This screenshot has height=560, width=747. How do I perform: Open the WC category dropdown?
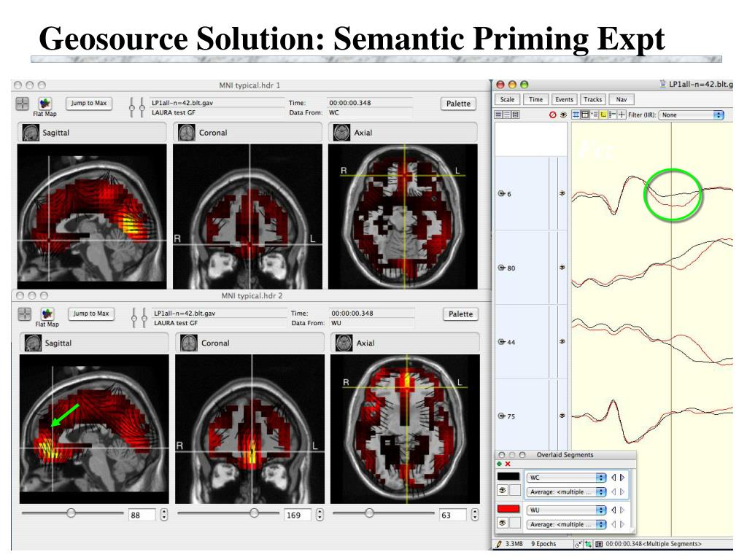tap(566, 477)
